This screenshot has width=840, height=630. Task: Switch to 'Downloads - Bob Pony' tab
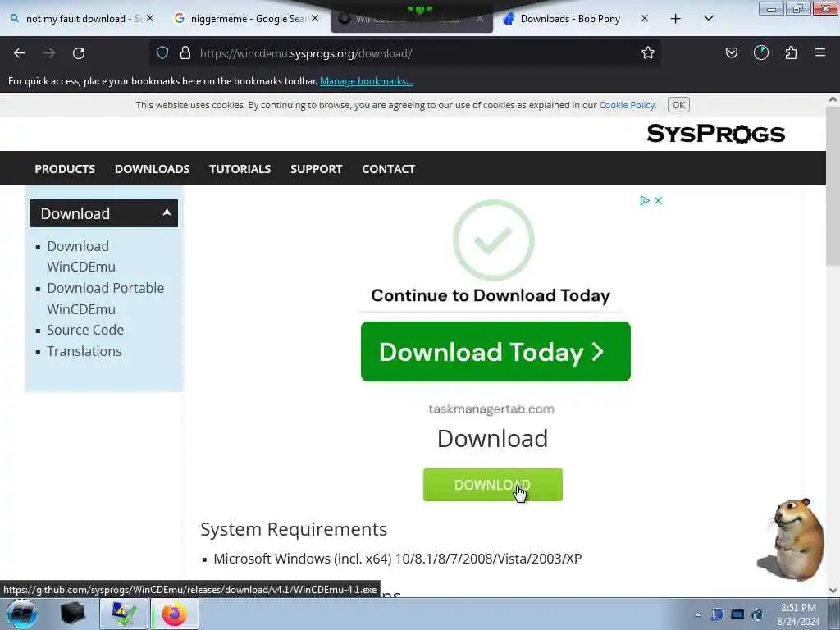(570, 19)
